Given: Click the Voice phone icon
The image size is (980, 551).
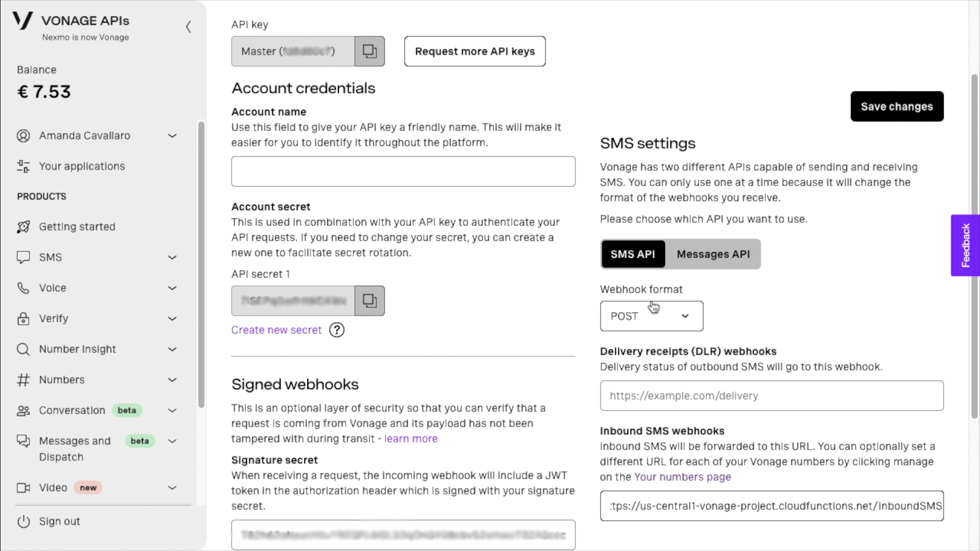Looking at the screenshot, I should tap(23, 288).
